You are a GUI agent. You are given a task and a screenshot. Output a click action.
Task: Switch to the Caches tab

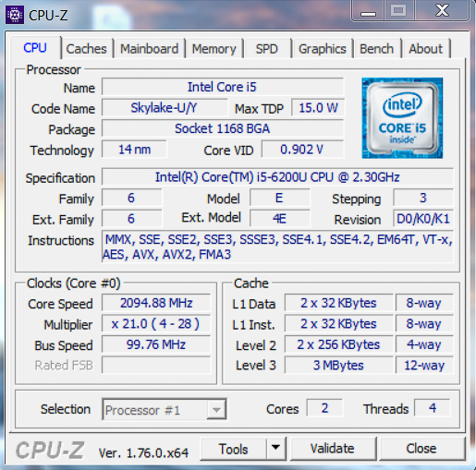86,49
